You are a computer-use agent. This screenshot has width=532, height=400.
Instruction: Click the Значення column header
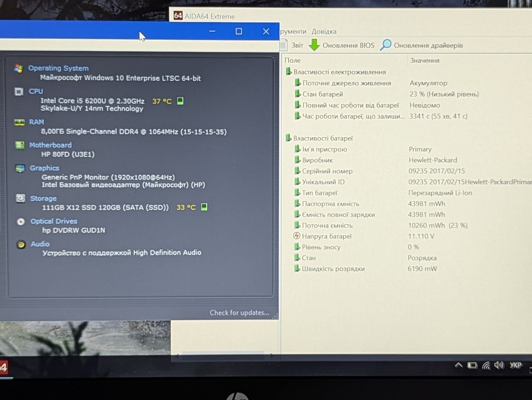click(x=424, y=60)
